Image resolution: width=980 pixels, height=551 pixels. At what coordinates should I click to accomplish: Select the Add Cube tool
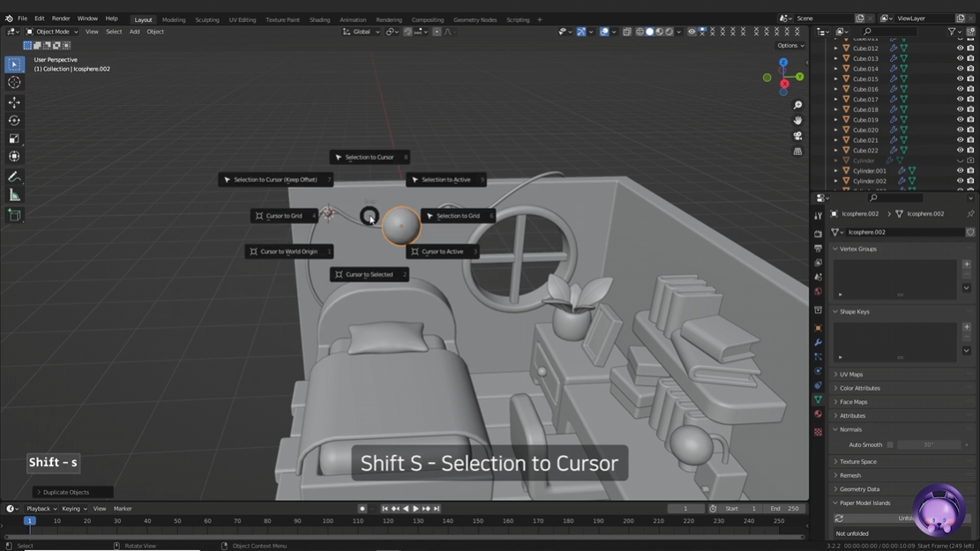point(14,215)
